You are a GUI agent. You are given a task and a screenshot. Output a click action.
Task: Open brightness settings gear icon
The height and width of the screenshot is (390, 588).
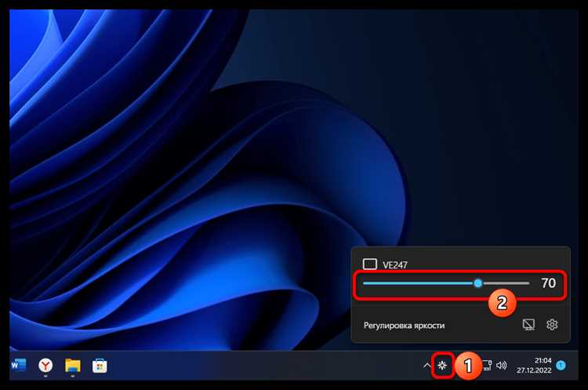tap(552, 324)
